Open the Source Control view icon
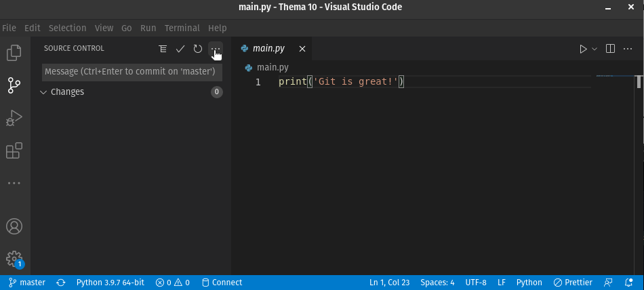 click(x=14, y=85)
